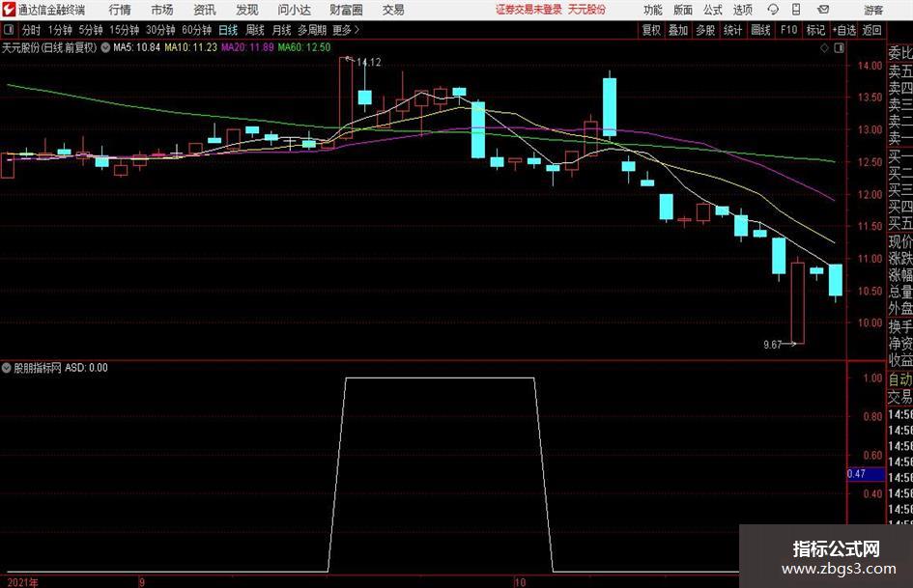Click the MA10: 11.23 label
Viewport: 913px width, 588px height.
coord(190,47)
